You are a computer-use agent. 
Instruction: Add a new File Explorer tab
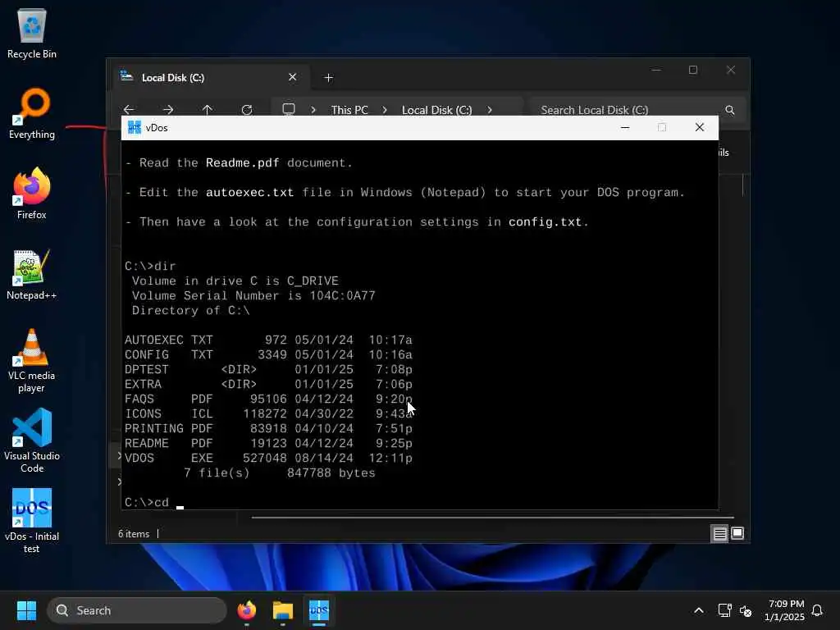(328, 78)
